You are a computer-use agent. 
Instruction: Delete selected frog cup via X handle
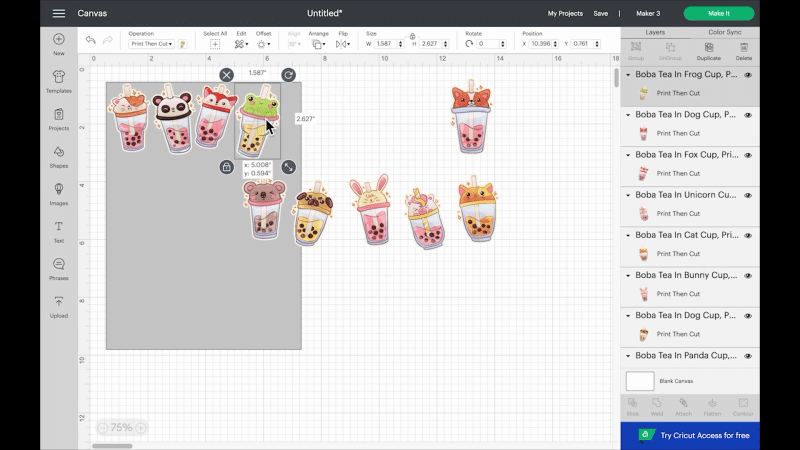[x=227, y=75]
